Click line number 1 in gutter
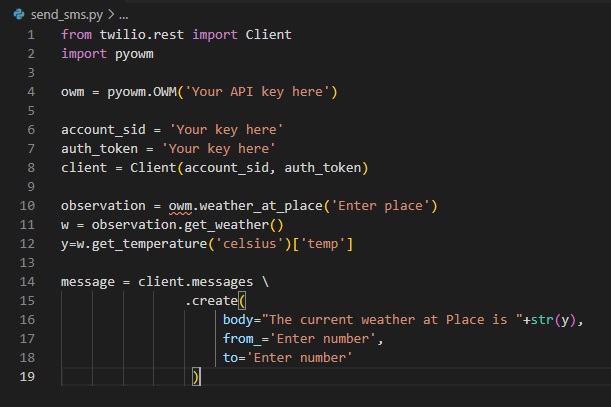 click(x=31, y=35)
